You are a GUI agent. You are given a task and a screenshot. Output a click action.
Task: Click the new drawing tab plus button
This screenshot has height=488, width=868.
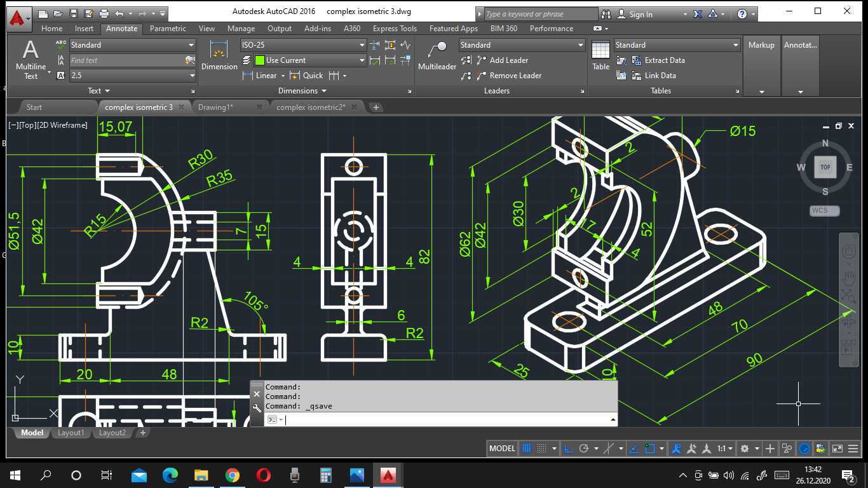coord(376,107)
